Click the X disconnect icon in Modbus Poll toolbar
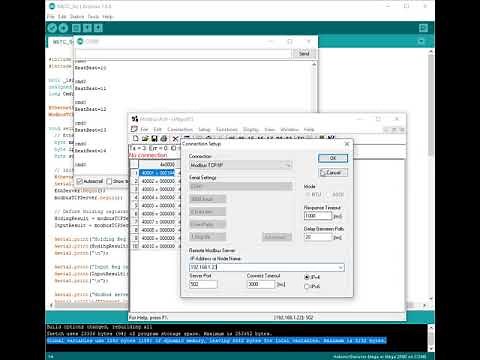The width and height of the screenshot is (480, 360). [x=175, y=138]
